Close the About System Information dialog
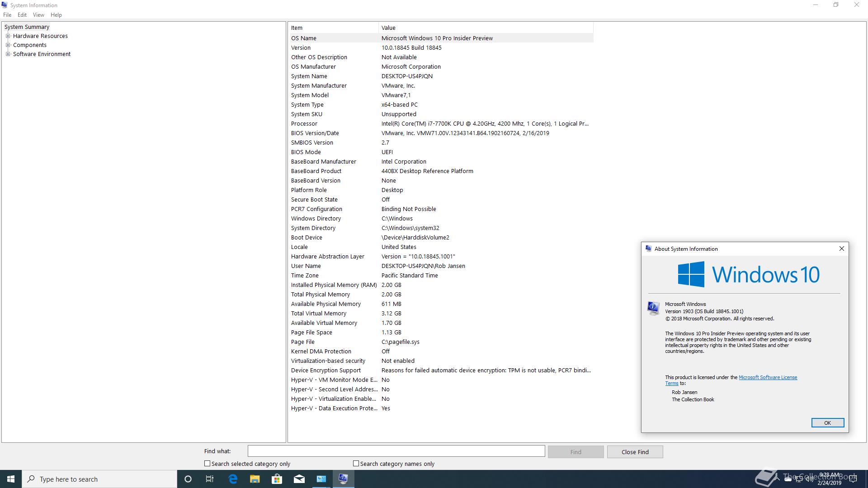This screenshot has width=868, height=488. [x=841, y=249]
